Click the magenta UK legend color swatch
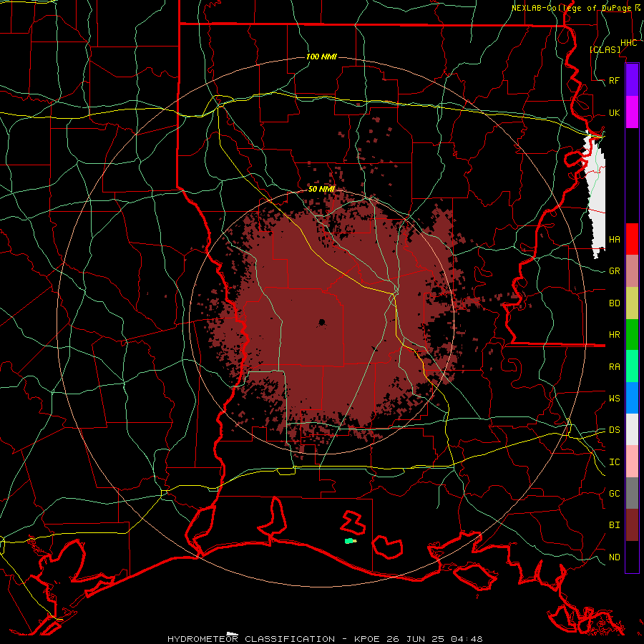 click(632, 112)
